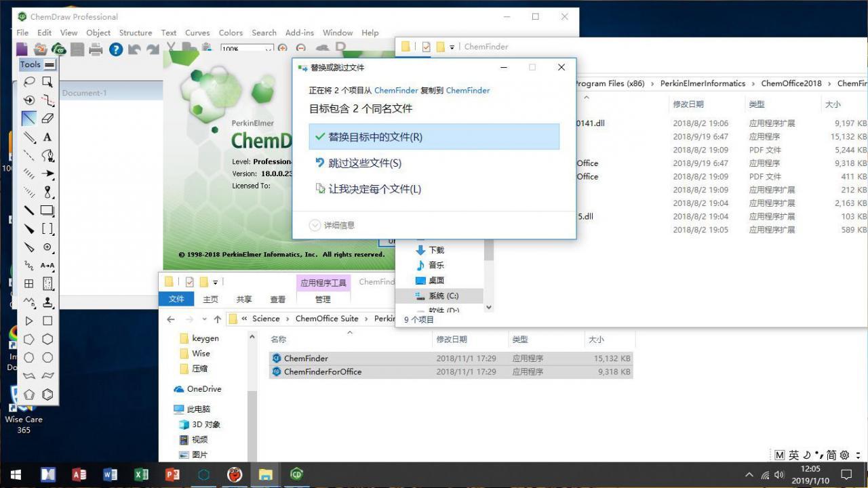Open ChemDraw from the taskbar
Viewport: 868px width, 488px height.
pos(296,474)
